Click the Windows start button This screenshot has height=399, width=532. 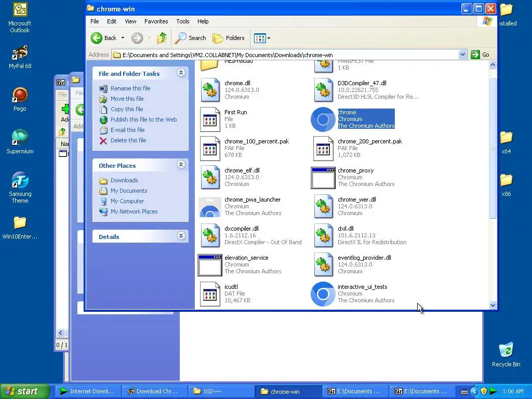click(x=25, y=391)
